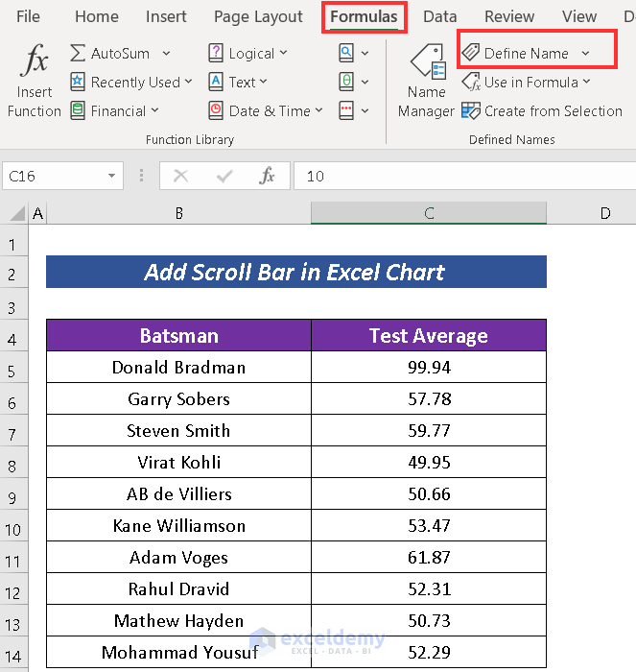Select the Kane Williamson cell
This screenshot has height=672, width=636.
179,526
